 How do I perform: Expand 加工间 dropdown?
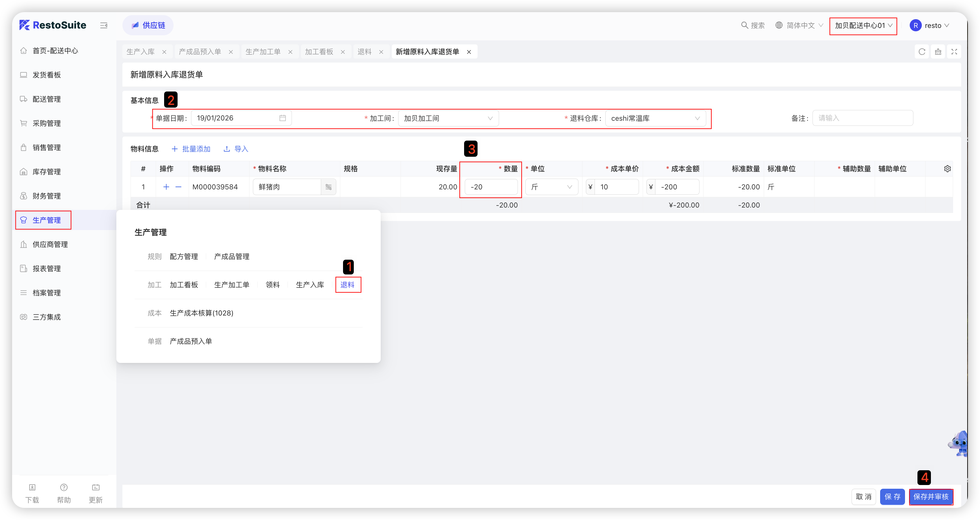pyautogui.click(x=448, y=118)
